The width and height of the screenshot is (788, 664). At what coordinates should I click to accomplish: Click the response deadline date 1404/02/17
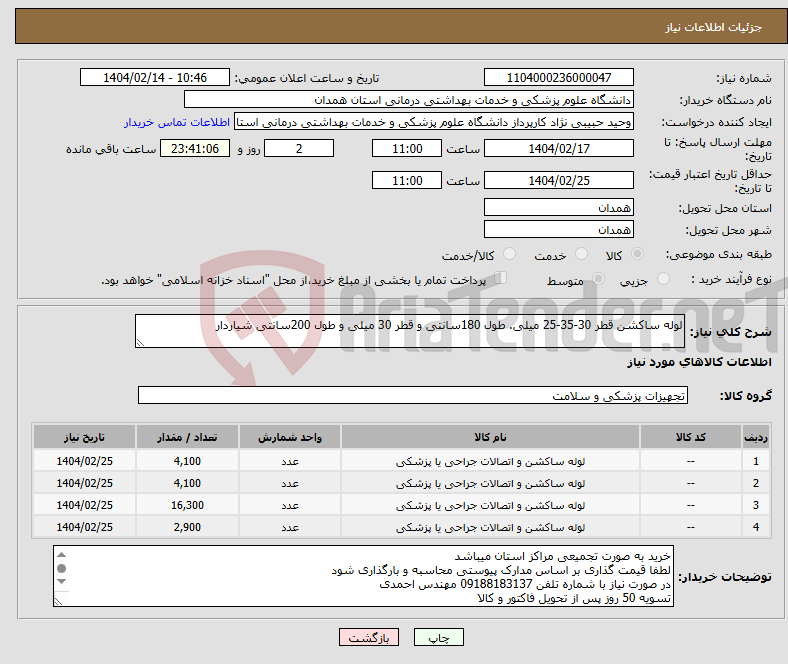(558, 148)
